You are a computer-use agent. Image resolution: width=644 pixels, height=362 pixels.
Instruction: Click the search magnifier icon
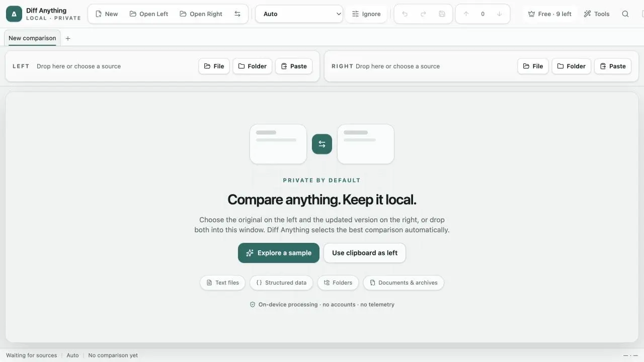[x=625, y=14]
